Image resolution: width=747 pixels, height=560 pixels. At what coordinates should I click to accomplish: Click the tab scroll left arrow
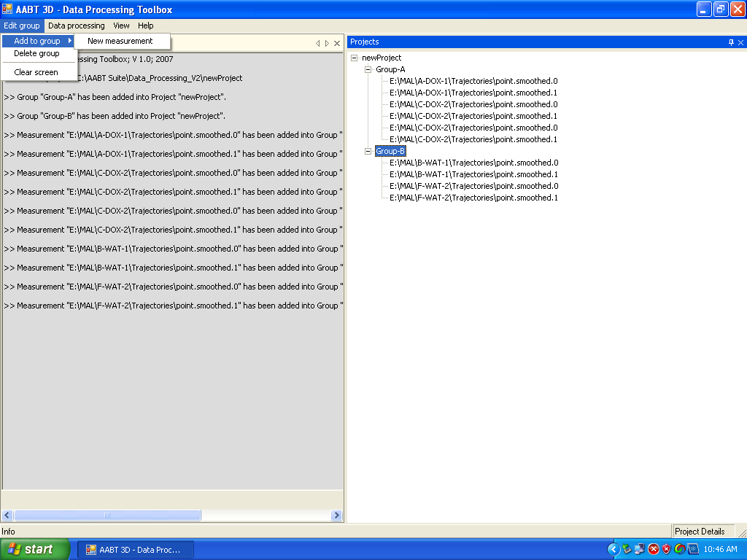point(318,43)
